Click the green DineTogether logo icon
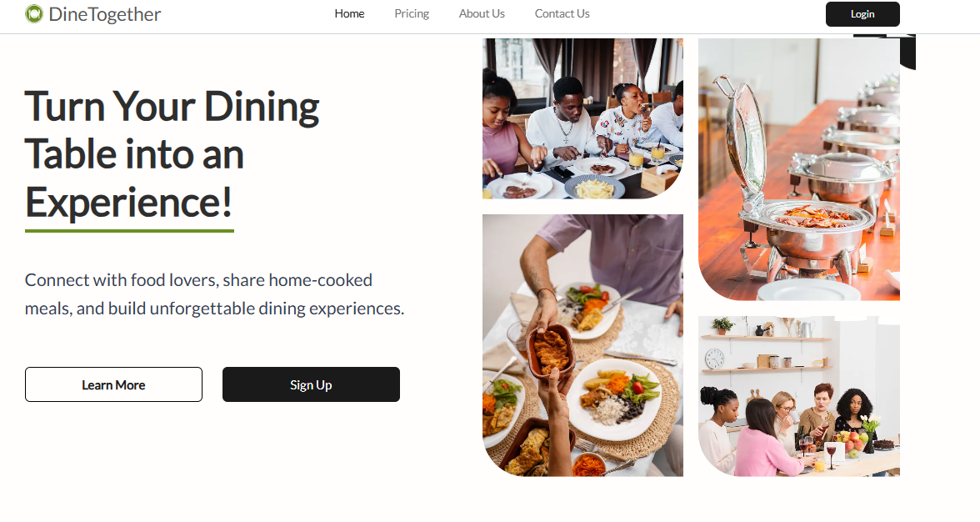Screen dimensions: 980x522 [x=33, y=13]
